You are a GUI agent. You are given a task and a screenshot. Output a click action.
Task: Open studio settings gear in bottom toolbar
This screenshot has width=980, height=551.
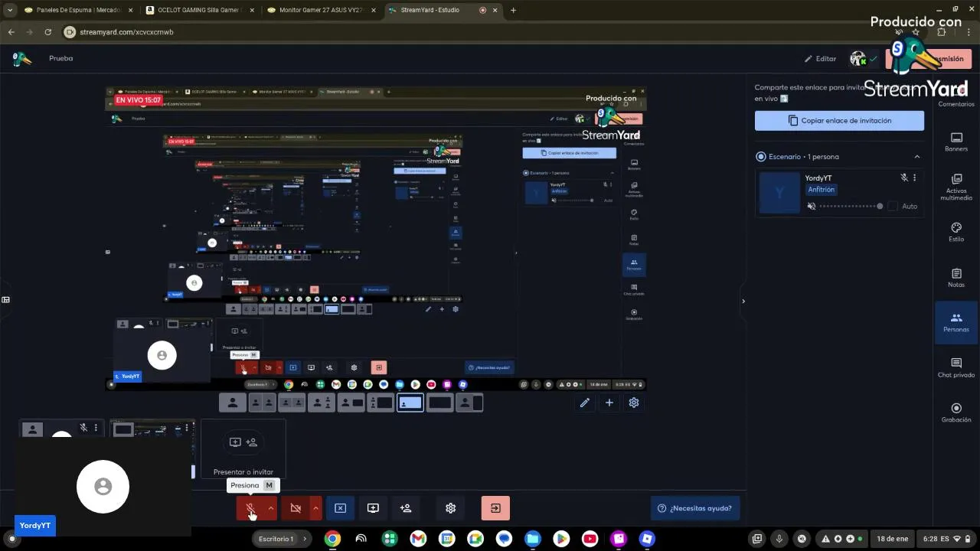450,508
